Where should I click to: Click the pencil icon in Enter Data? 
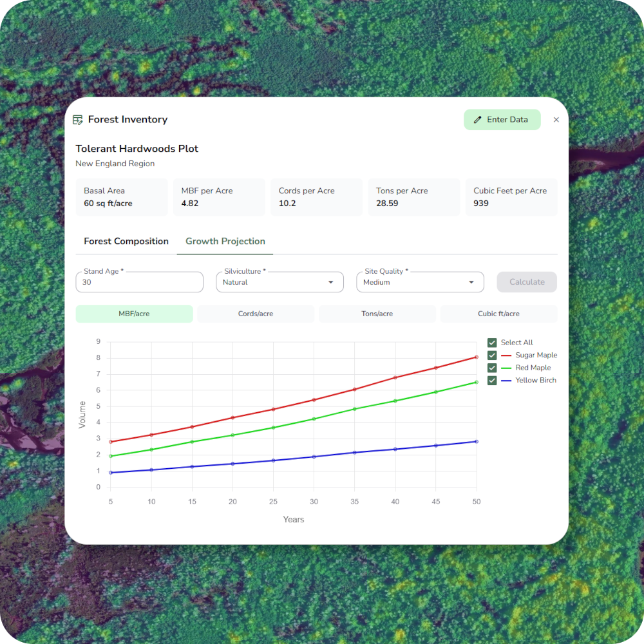pos(478,120)
